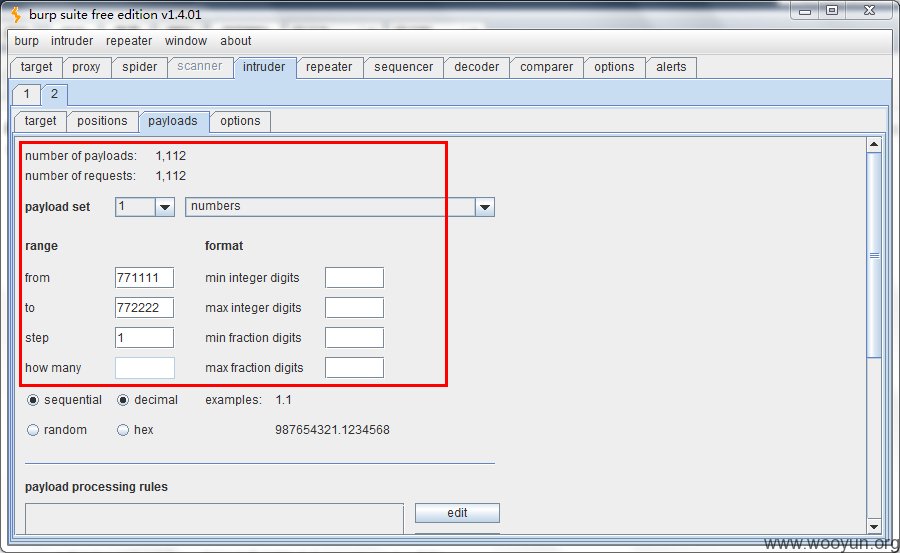Click the example value 987654321.1234568
Screen dimensions: 900x553
[x=332, y=430]
